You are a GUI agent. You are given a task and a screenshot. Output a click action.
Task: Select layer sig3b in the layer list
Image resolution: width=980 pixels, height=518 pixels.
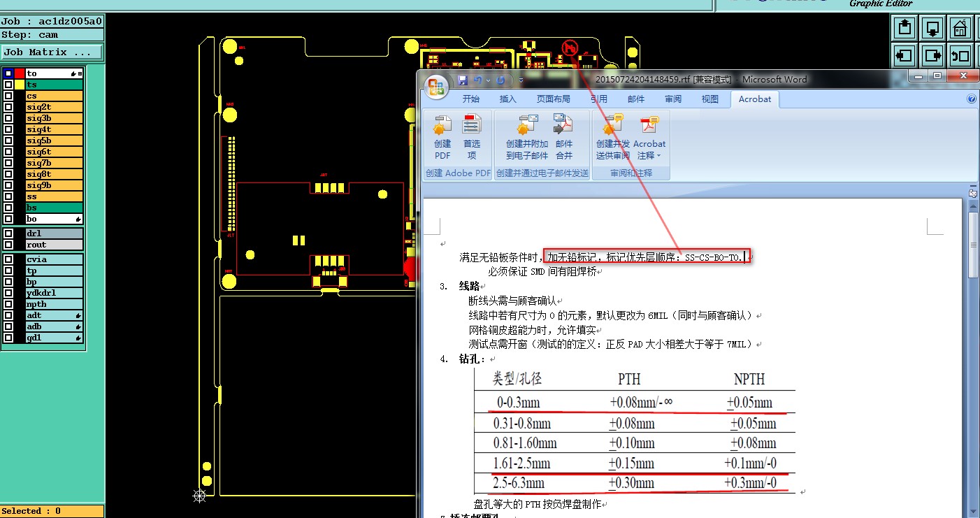[55, 118]
